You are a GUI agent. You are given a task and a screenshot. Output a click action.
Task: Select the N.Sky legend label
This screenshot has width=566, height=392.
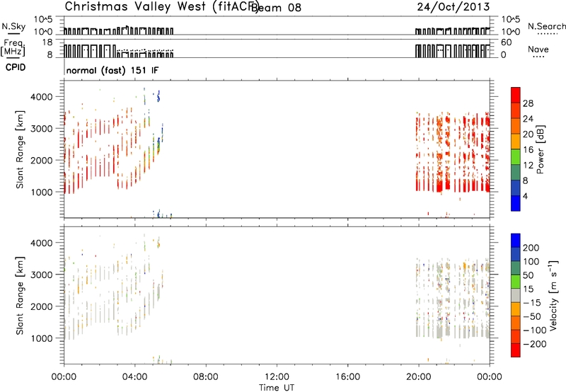(x=13, y=26)
